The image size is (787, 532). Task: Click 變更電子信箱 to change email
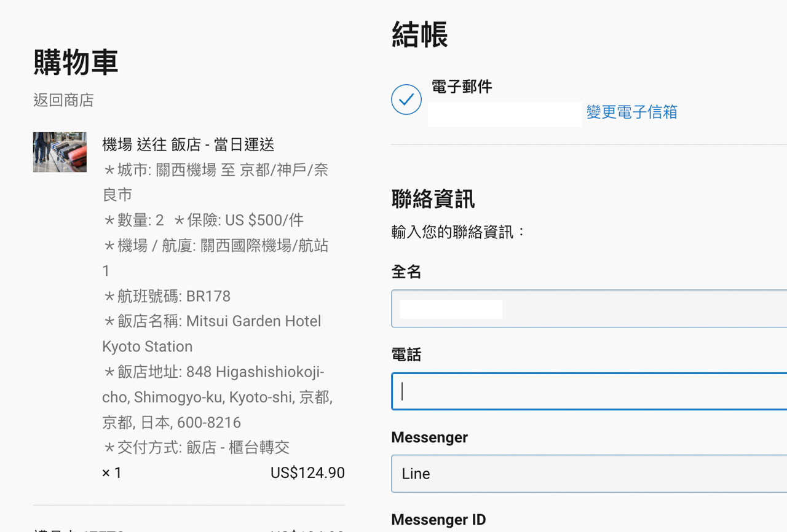click(x=631, y=112)
